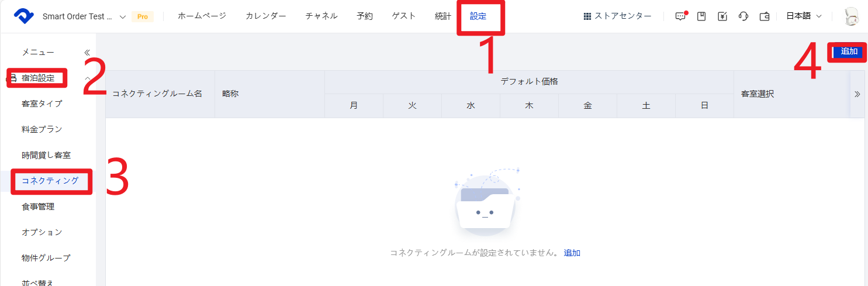This screenshot has height=286, width=868.
Task: Open 食事管理 in the sidebar
Action: [x=38, y=206]
